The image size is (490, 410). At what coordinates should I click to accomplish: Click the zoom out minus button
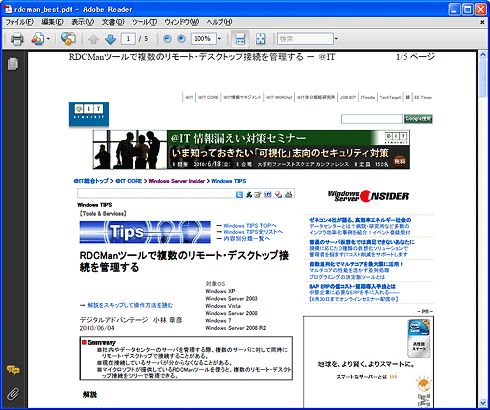click(x=167, y=39)
